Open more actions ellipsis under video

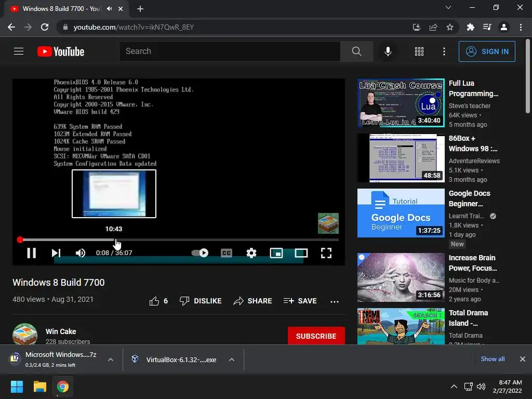(335, 301)
